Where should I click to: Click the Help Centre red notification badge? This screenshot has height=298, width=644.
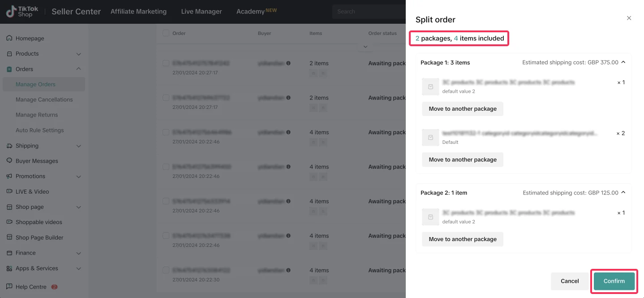(x=55, y=287)
